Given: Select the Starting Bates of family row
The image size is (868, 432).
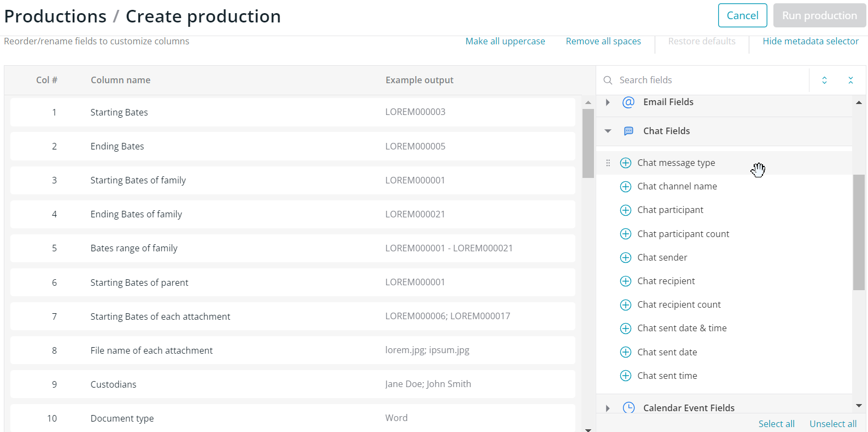Looking at the screenshot, I should pyautogui.click(x=293, y=180).
